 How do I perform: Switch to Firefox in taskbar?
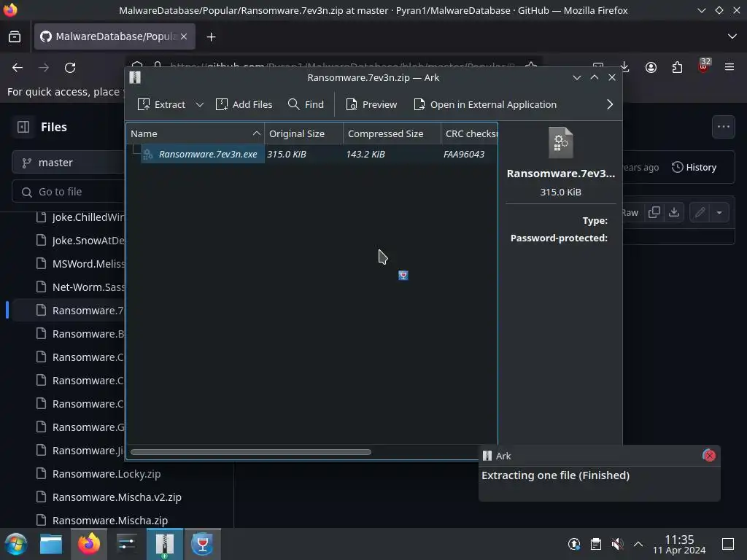click(x=89, y=544)
